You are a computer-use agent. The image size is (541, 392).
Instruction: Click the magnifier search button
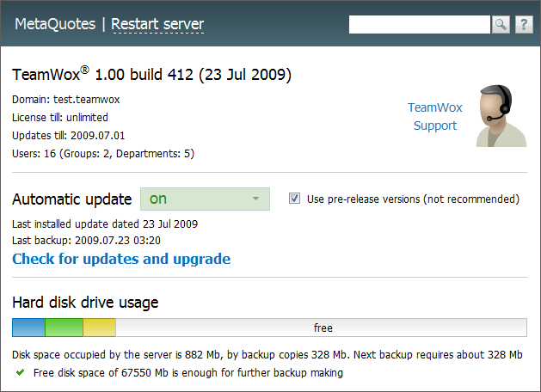pyautogui.click(x=501, y=24)
